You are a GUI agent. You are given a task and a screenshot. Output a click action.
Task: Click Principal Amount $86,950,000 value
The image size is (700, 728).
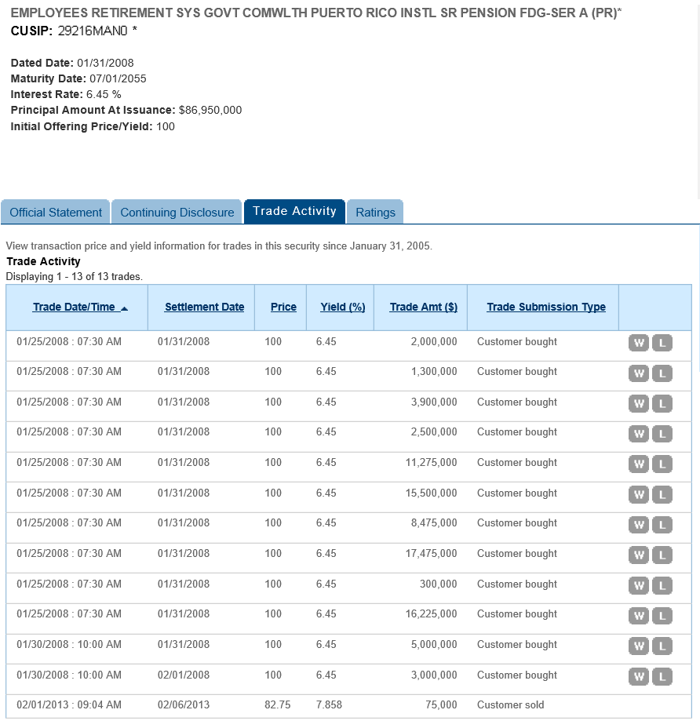pos(210,110)
